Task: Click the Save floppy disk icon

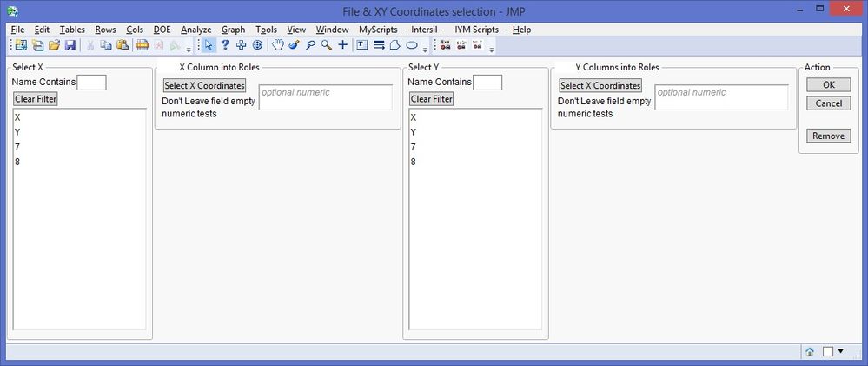Action: coord(70,45)
